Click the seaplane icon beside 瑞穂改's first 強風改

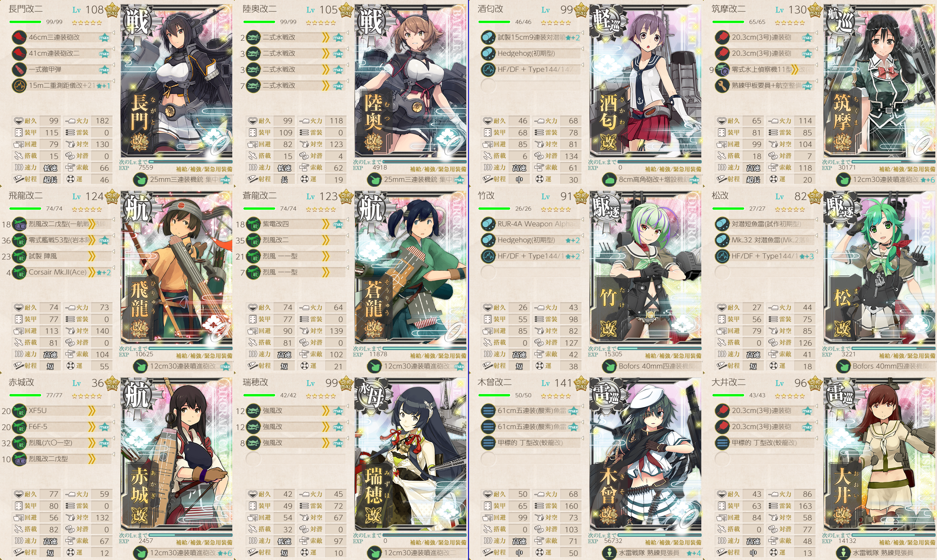[x=253, y=411]
